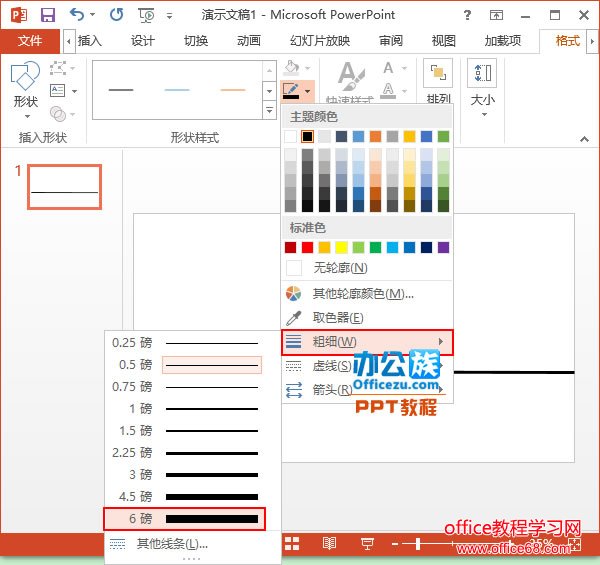Screen dimensions: 600x565
Task: Select the Eyedropper (取色器) option
Action: coord(337,318)
